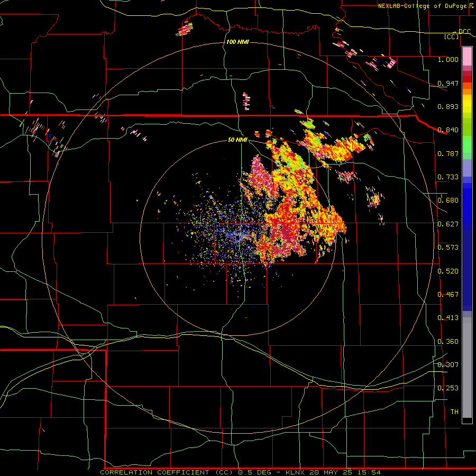Click the 0.5 DEG elevation text in the caption
This screenshot has width=476, height=476.
(x=255, y=472)
